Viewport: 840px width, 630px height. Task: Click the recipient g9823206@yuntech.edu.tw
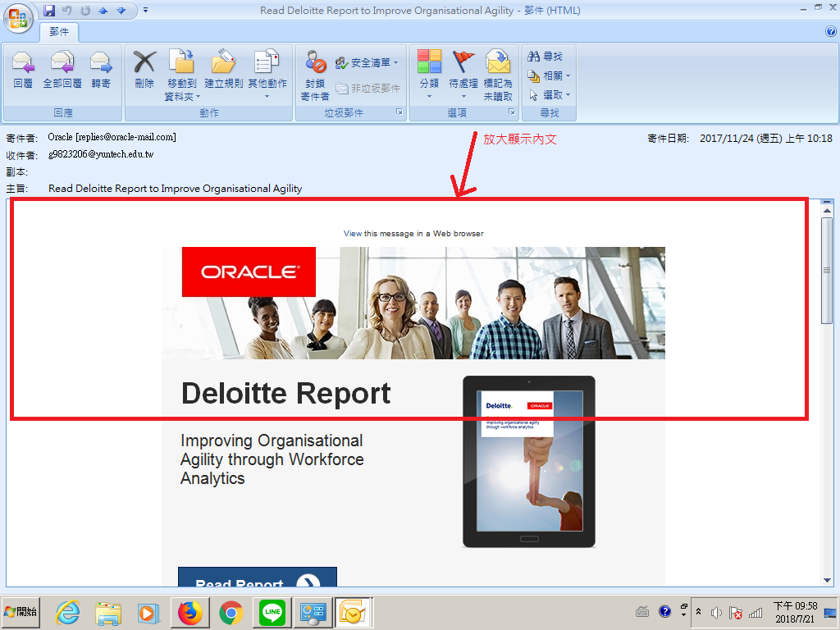[x=101, y=154]
